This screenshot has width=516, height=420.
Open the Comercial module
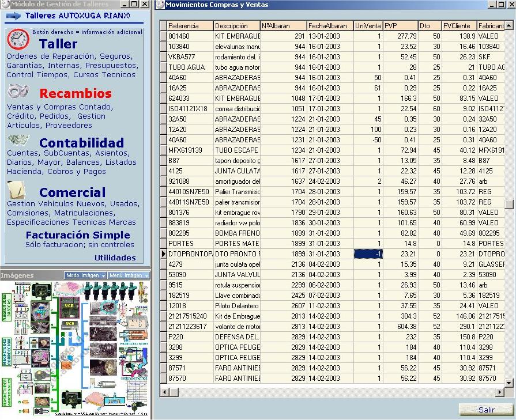coord(73,192)
